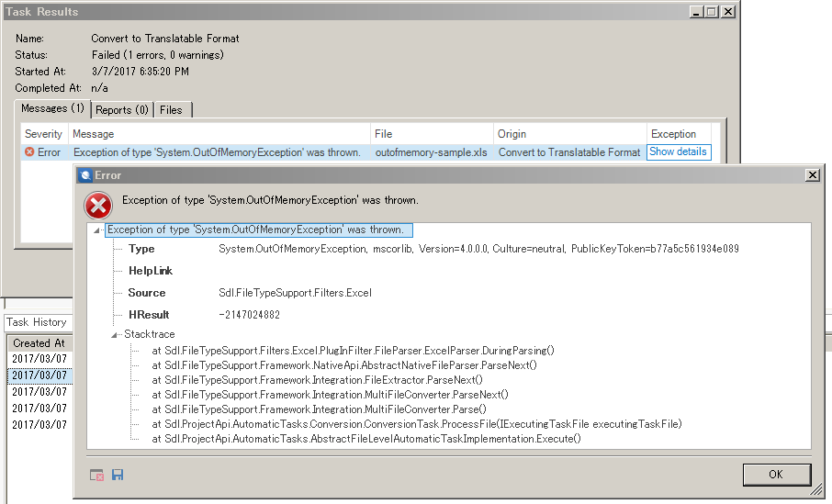Image resolution: width=832 pixels, height=504 pixels.
Task: Click the Sdl.FileTypeSupport.Filters.Excel source value
Action: [295, 293]
